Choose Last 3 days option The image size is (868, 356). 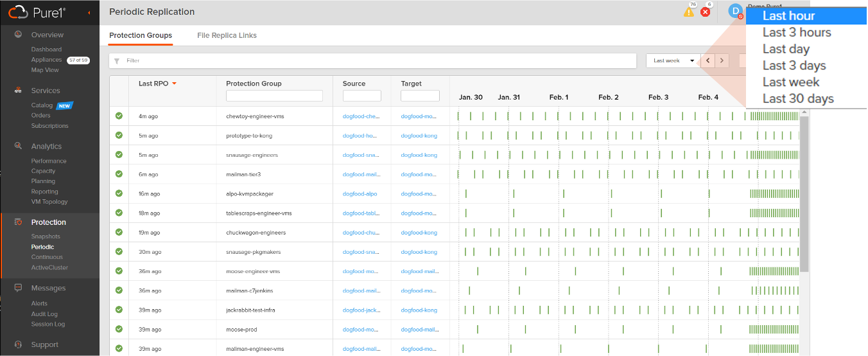click(794, 66)
